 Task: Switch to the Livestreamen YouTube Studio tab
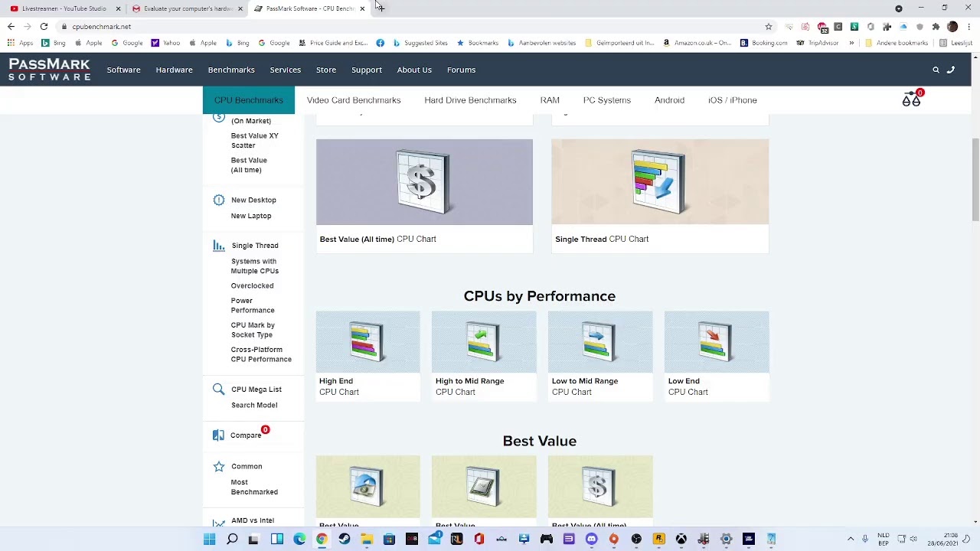click(64, 8)
